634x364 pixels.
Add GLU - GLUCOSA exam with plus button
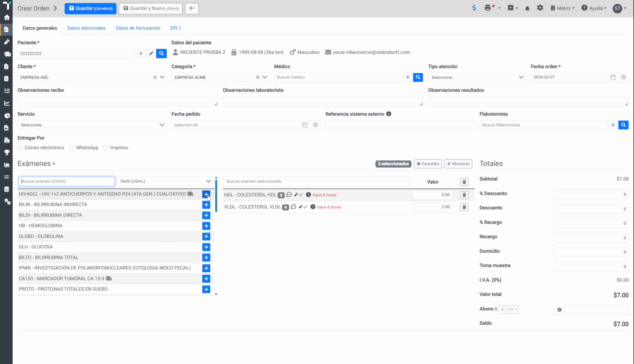[206, 247]
